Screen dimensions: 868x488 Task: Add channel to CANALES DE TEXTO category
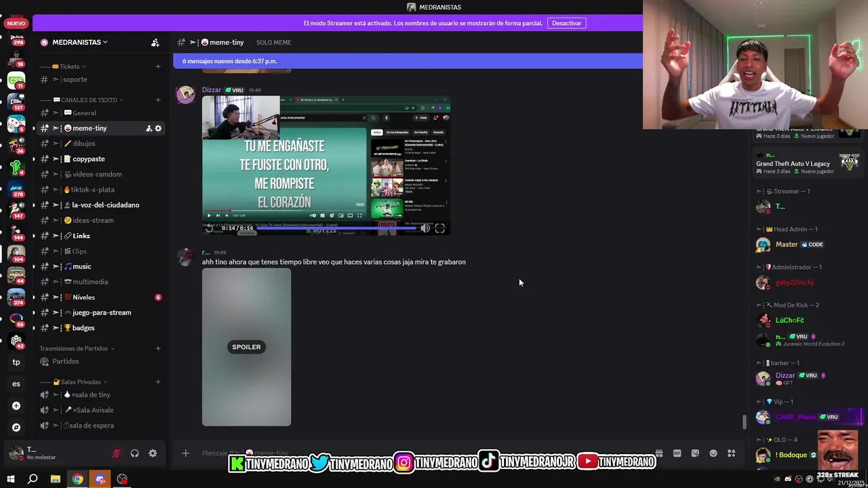point(158,100)
